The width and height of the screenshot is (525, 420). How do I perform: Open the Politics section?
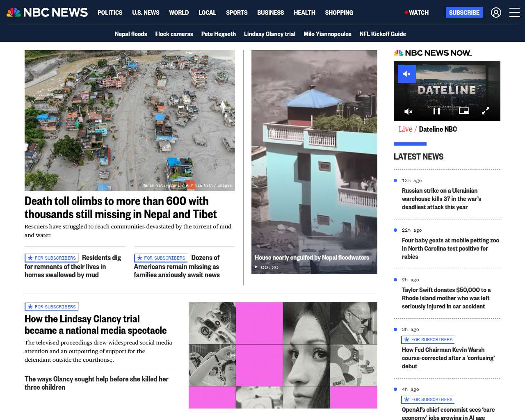[110, 13]
